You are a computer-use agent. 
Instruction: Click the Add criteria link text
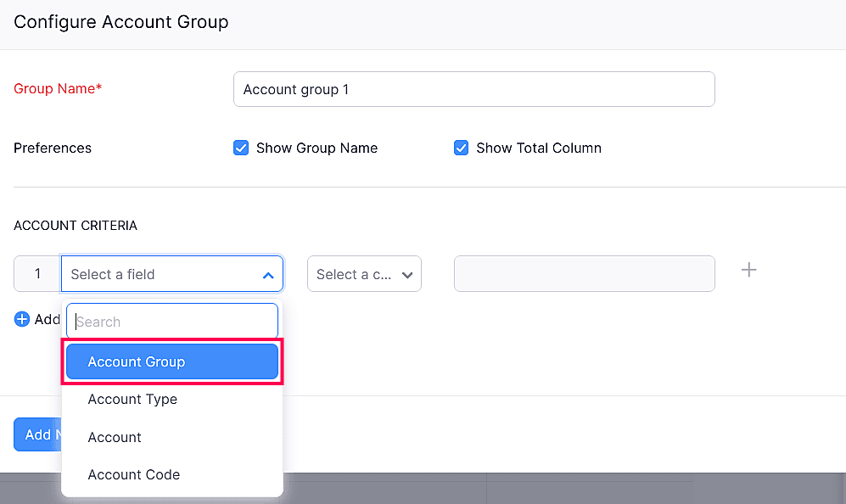48,320
